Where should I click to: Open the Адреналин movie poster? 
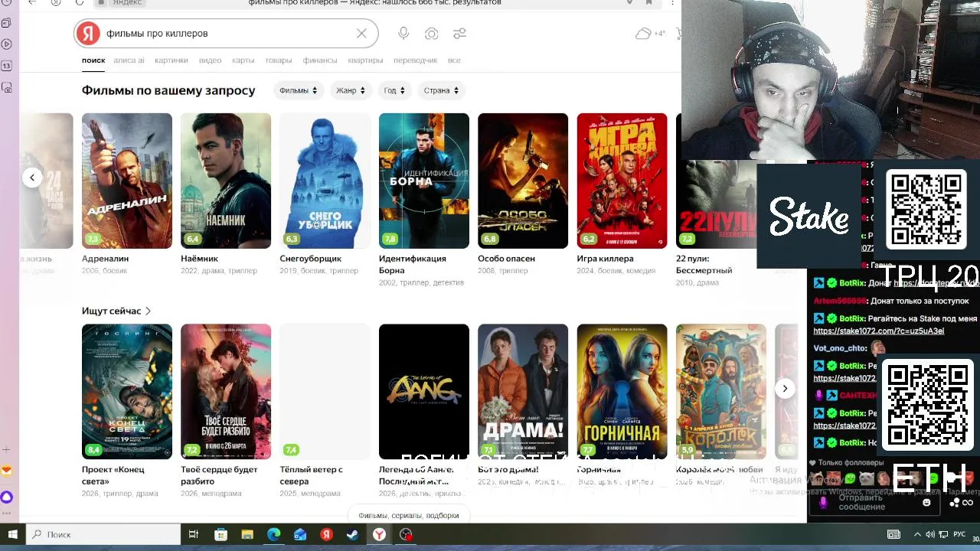point(127,181)
